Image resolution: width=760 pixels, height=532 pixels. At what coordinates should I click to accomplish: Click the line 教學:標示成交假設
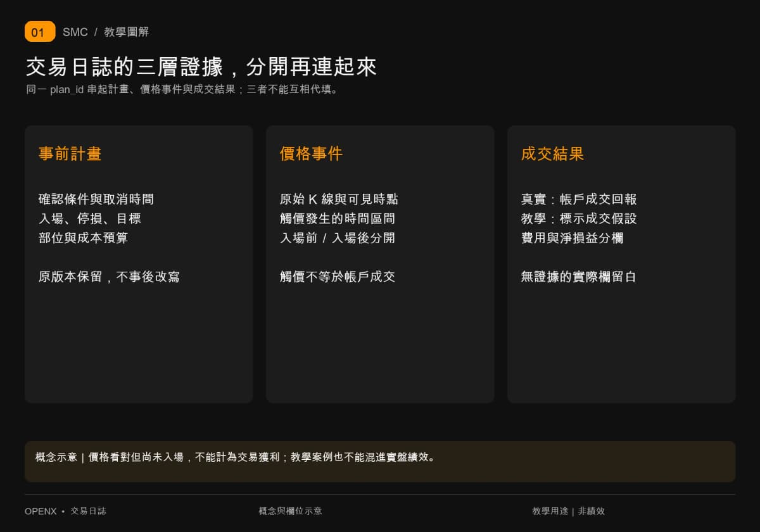(579, 219)
